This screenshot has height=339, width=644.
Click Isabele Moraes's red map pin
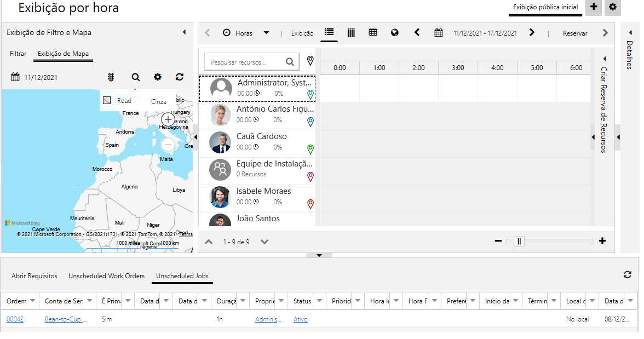pyautogui.click(x=311, y=204)
